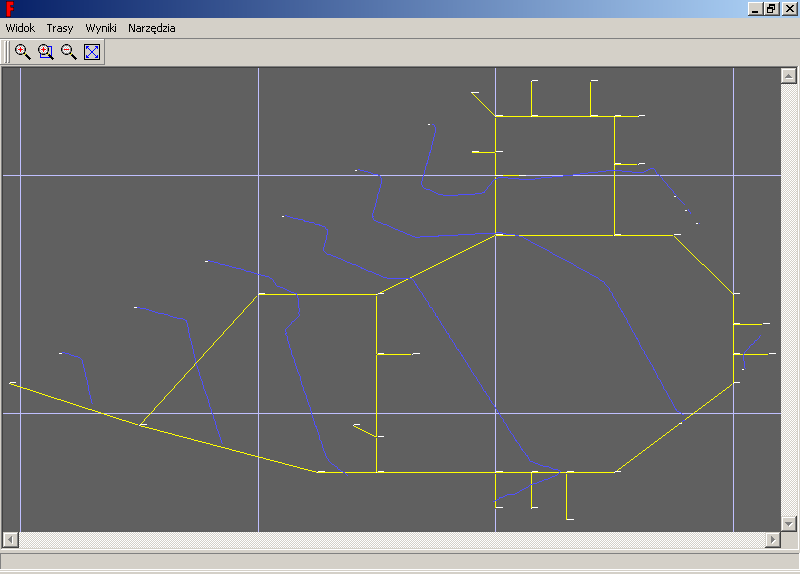The height and width of the screenshot is (574, 800).
Task: Grab the toolbar drag handle grip
Action: [7, 52]
